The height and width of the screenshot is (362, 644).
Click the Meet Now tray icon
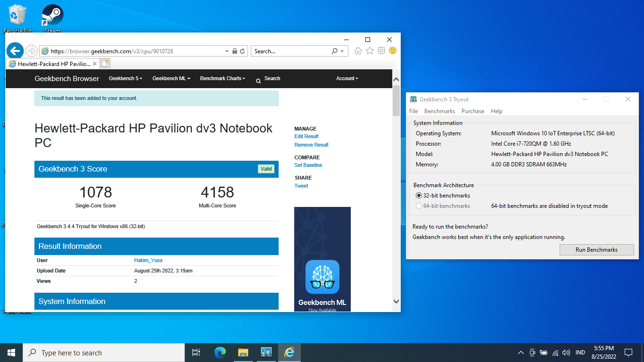point(532,353)
